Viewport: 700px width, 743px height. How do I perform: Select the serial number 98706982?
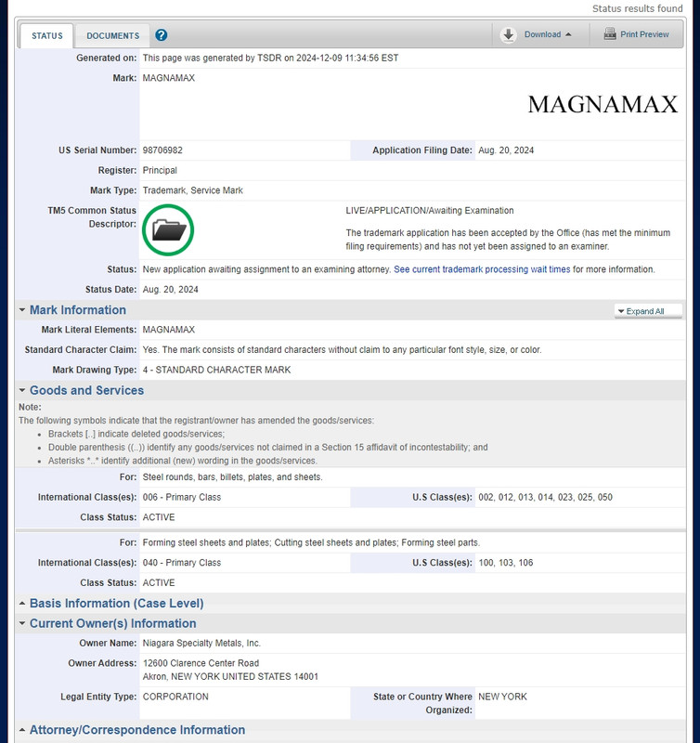[162, 150]
